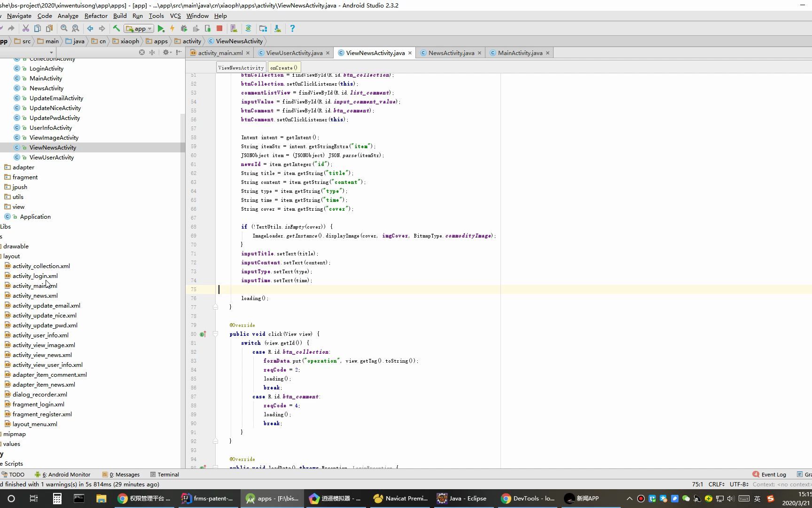Screen dimensions: 812x508
Task: Click the onCreate() structure breadcrumb
Action: click(x=284, y=67)
